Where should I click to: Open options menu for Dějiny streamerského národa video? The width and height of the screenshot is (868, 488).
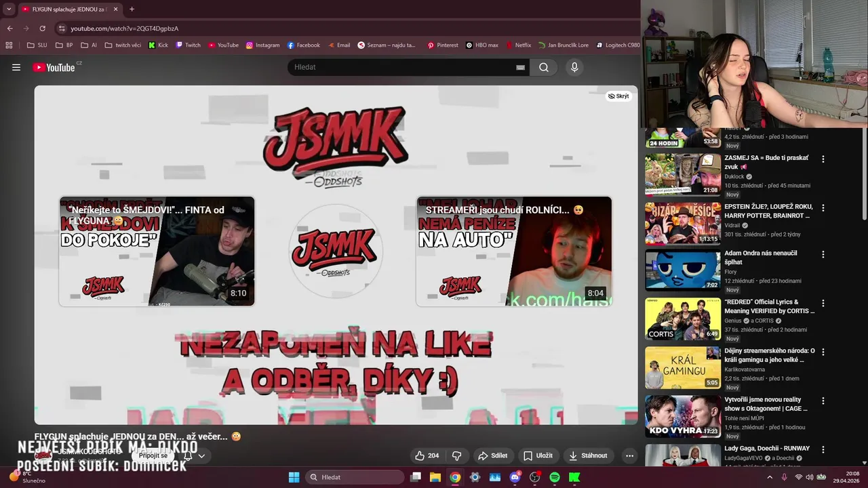tap(823, 352)
